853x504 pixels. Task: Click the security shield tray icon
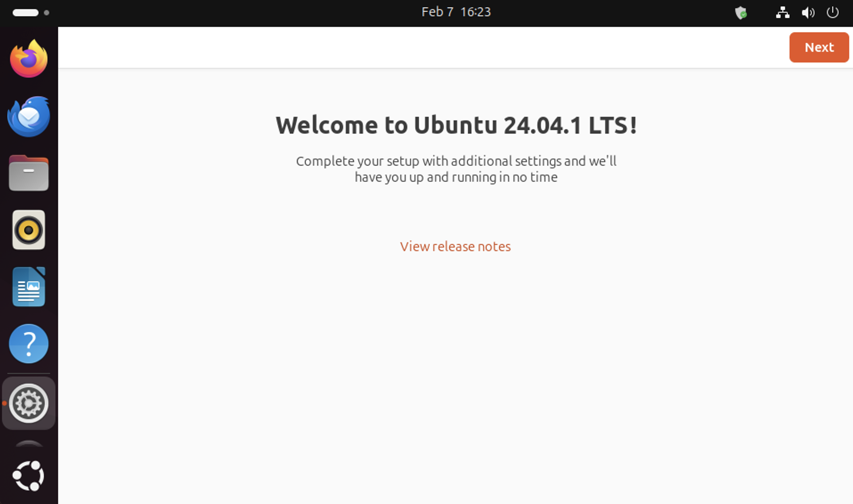tap(741, 12)
